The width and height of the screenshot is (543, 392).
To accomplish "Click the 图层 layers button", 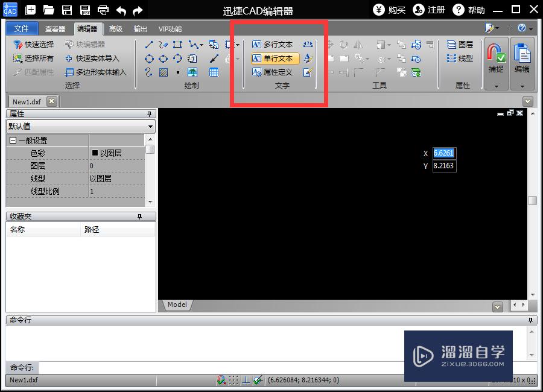I will click(x=460, y=44).
